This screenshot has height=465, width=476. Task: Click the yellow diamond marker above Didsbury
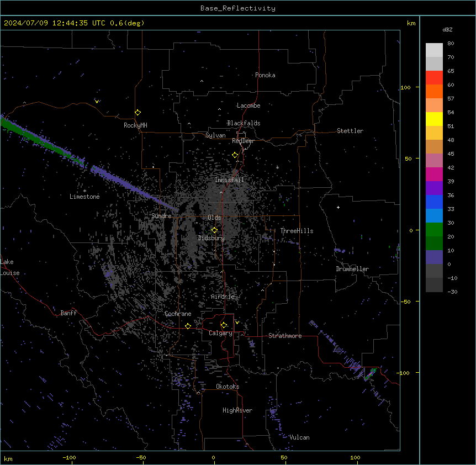(x=214, y=230)
